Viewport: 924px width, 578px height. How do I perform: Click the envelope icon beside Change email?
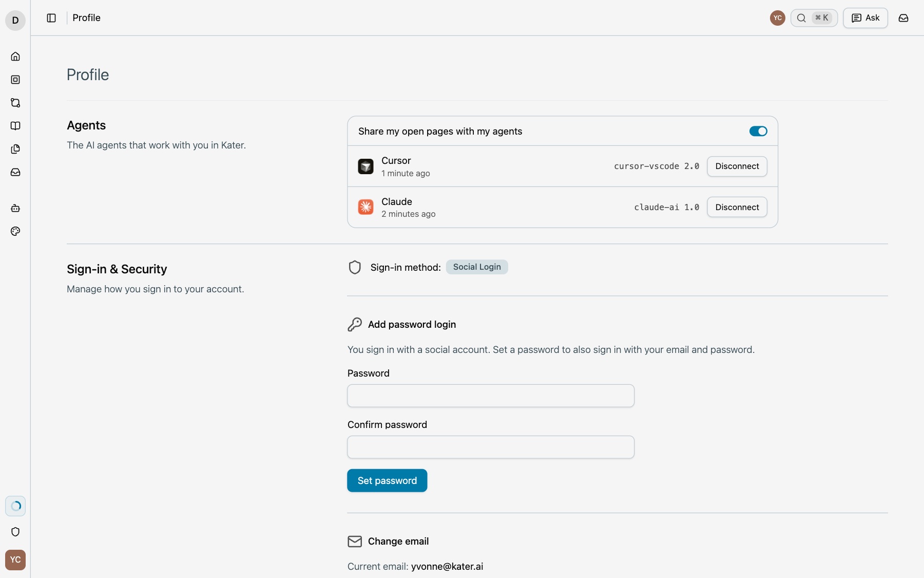(355, 541)
